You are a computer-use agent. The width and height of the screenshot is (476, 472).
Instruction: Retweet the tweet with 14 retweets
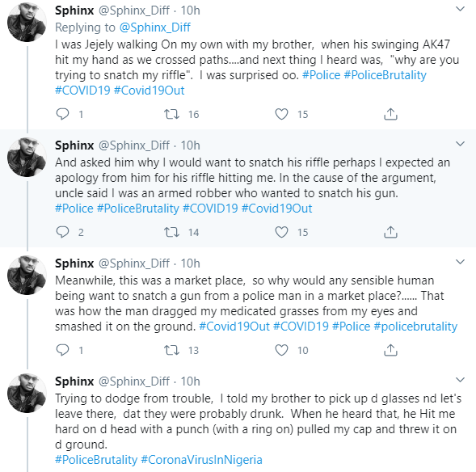(x=172, y=232)
